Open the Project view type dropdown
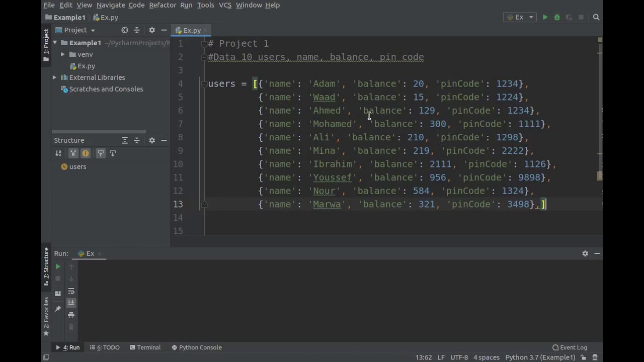The height and width of the screenshot is (362, 644). (x=75, y=30)
